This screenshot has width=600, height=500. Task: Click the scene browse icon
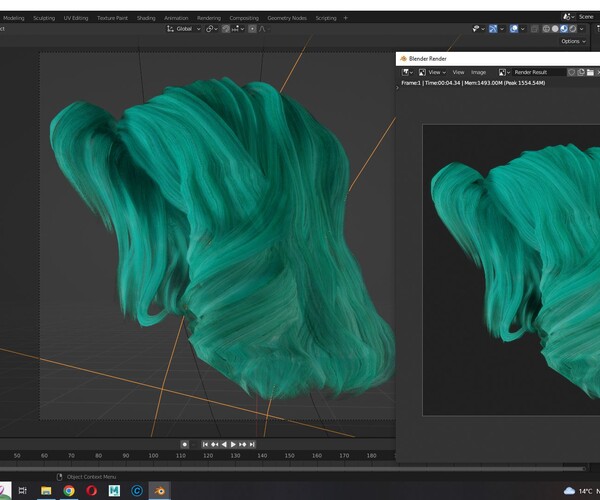pyautogui.click(x=568, y=17)
